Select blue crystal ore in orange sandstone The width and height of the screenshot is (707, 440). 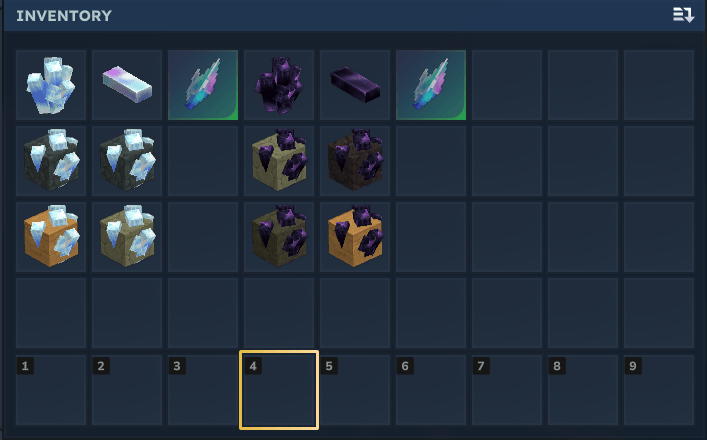pyautogui.click(x=51, y=237)
